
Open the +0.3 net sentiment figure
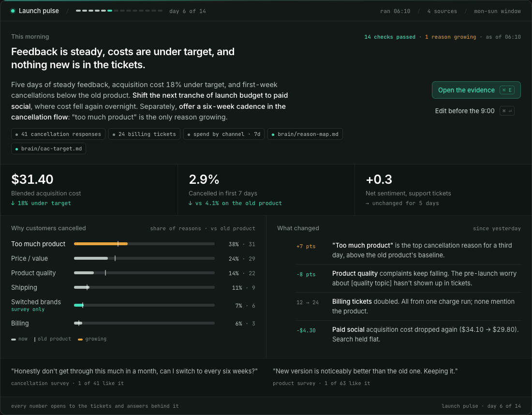point(379,179)
